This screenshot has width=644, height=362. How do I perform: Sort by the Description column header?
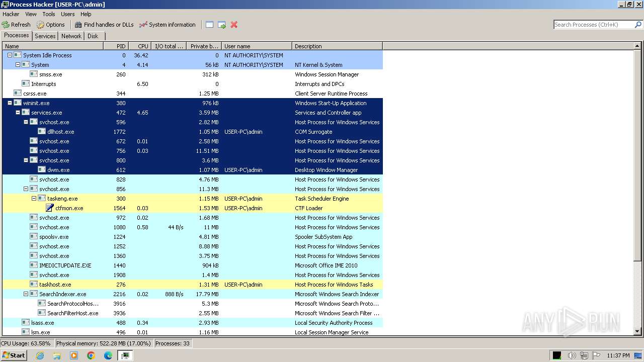[337, 46]
